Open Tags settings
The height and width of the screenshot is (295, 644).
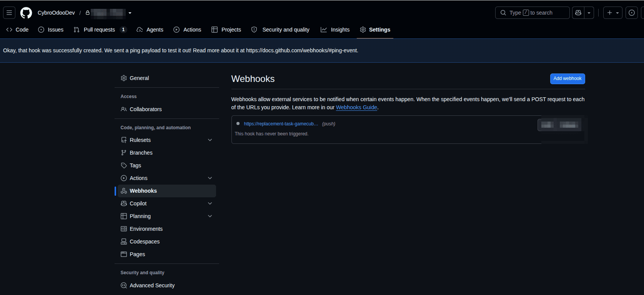coord(167,165)
